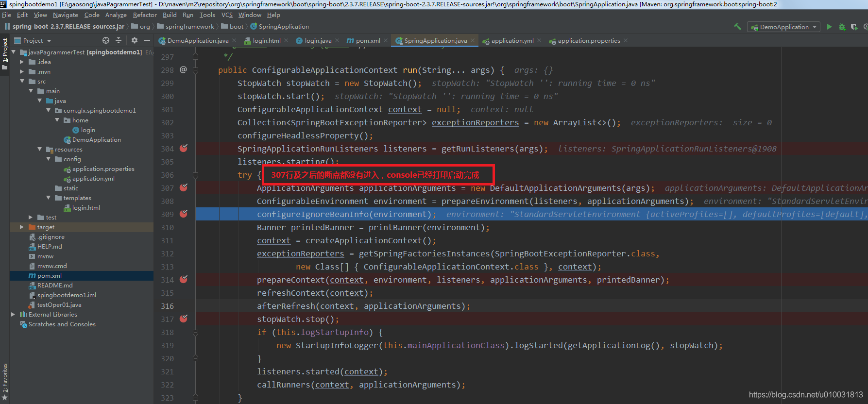Collapse all using the Project panel toolbar icon
Viewport: 868px width, 404px height.
(x=119, y=40)
